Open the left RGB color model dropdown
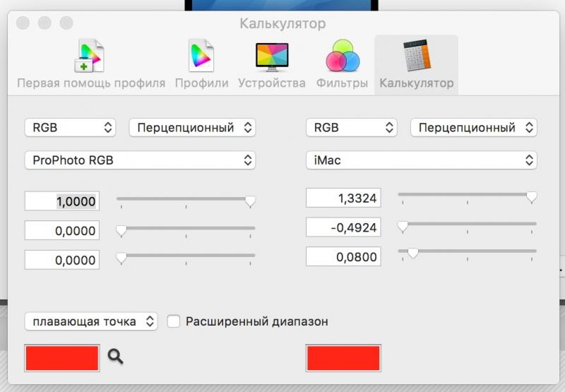This screenshot has height=392, width=565. [70, 128]
